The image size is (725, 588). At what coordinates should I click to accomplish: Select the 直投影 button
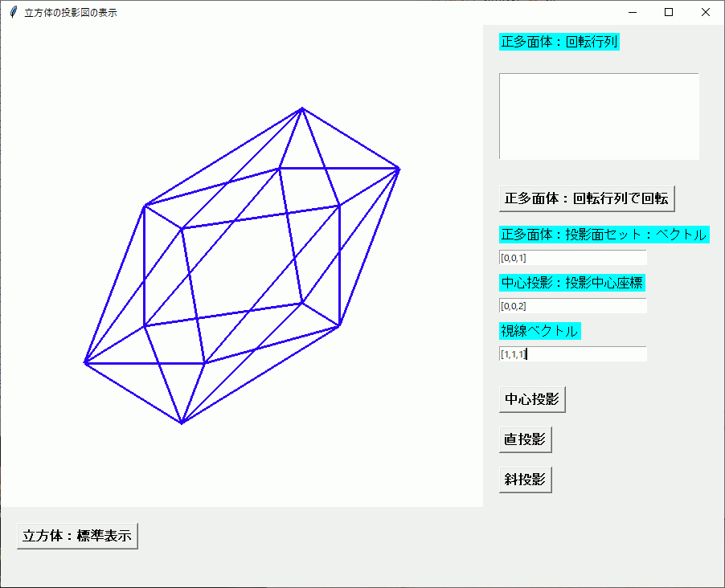click(525, 439)
